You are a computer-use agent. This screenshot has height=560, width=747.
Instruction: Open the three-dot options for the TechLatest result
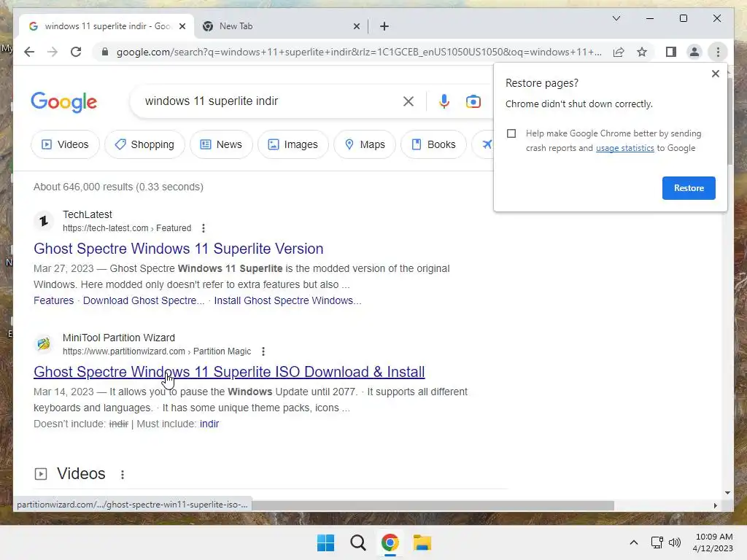[x=204, y=228]
